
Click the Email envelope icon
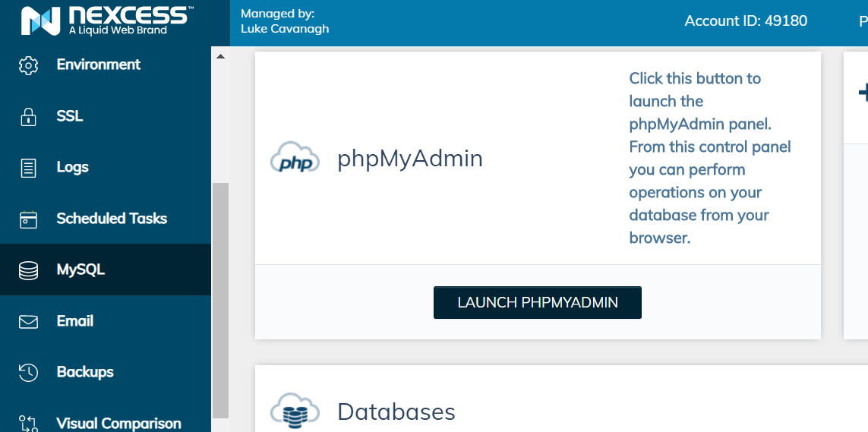click(28, 322)
